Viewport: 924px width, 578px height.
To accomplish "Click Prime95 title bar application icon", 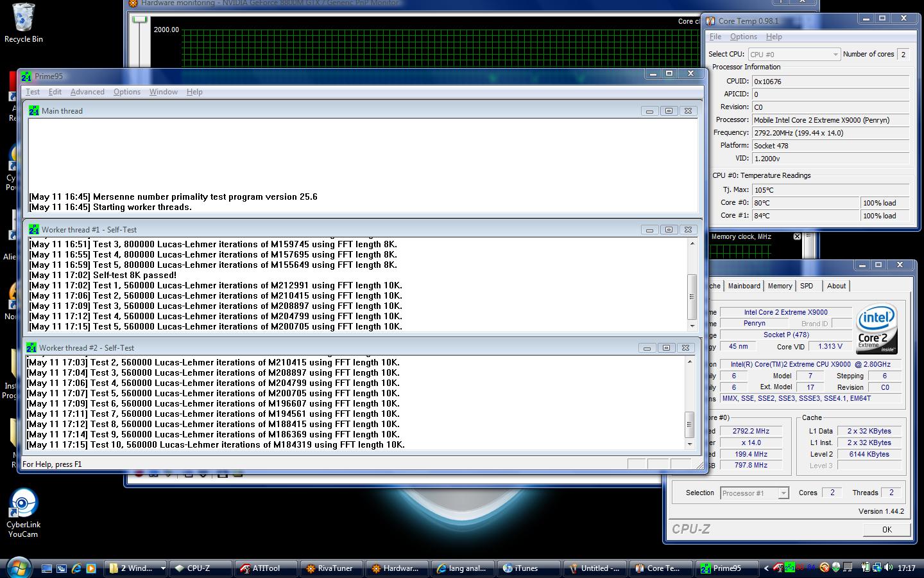I will pyautogui.click(x=26, y=76).
